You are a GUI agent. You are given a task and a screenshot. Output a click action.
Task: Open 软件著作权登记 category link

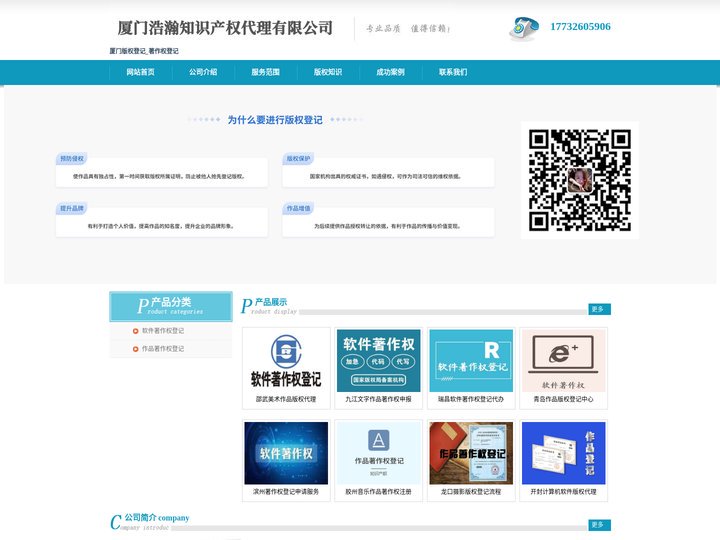(x=163, y=331)
